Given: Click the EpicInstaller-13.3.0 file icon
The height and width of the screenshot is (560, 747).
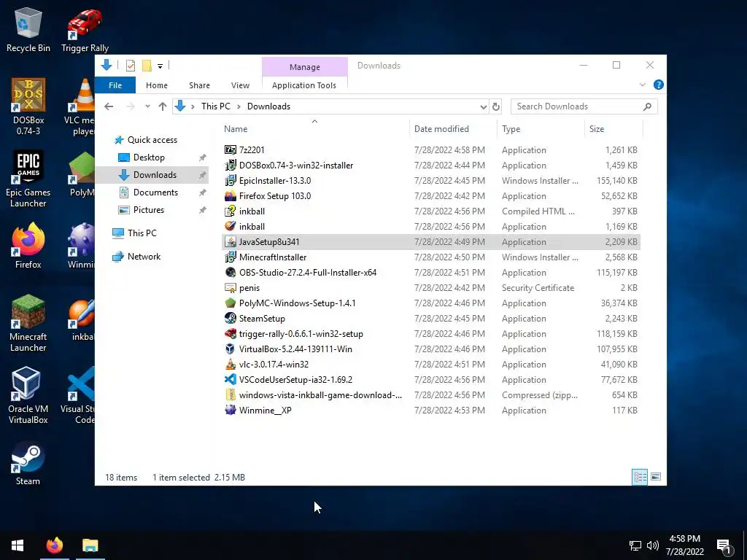Looking at the screenshot, I should coord(230,181).
